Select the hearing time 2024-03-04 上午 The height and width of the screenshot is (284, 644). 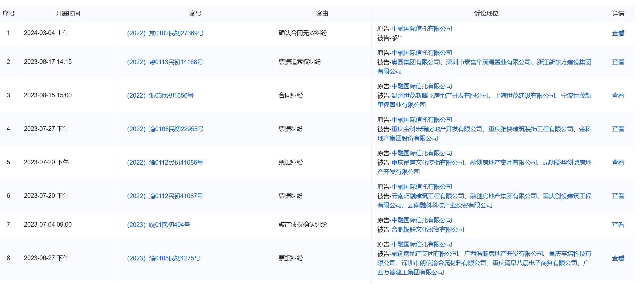point(46,33)
